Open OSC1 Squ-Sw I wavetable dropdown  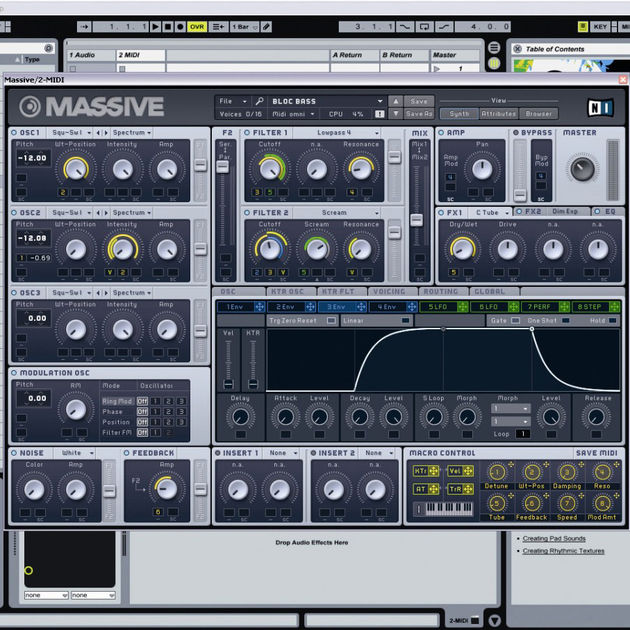pyautogui.click(x=71, y=133)
